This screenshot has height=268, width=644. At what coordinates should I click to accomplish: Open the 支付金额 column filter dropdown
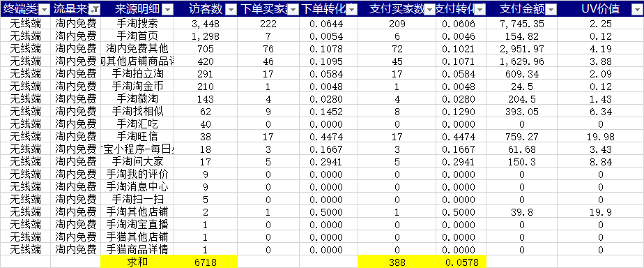[551, 10]
